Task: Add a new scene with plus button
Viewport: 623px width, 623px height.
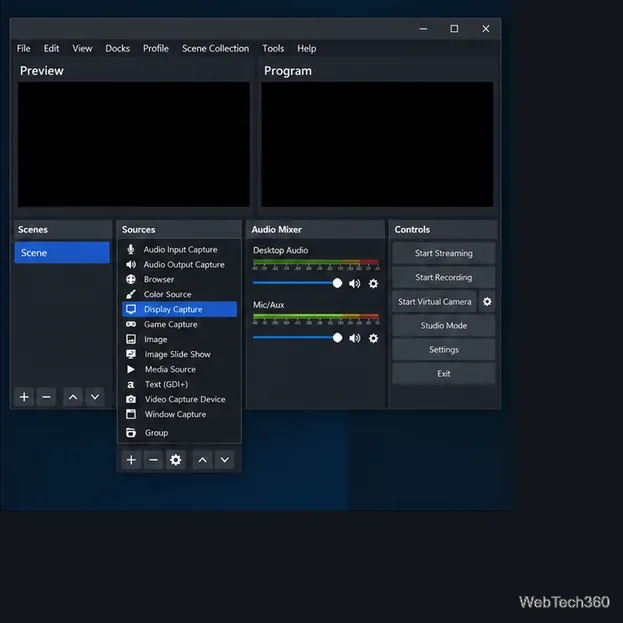Action: [24, 397]
